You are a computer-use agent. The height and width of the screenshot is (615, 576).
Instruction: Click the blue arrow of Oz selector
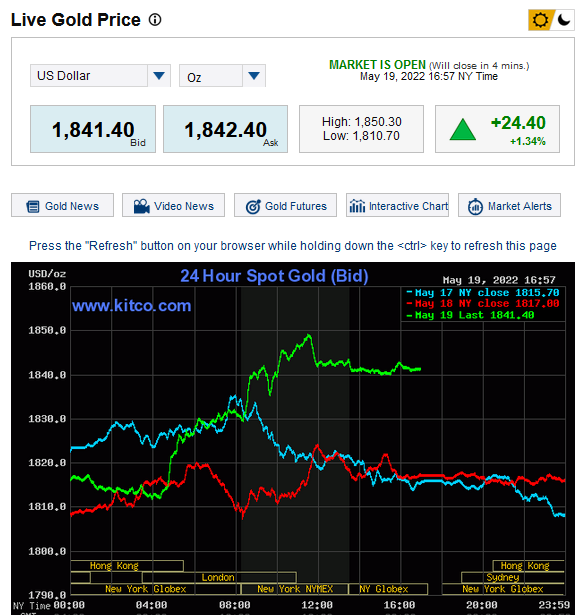[x=254, y=76]
